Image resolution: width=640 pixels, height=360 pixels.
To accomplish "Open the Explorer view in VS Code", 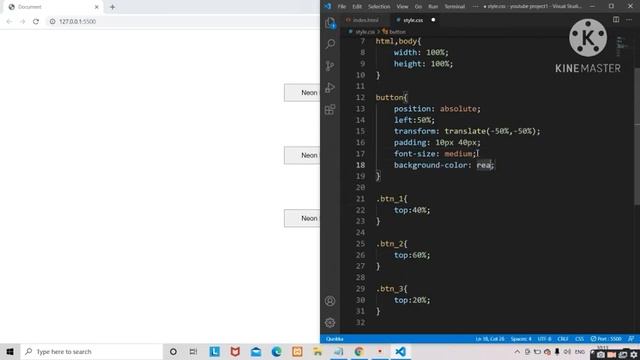I will click(330, 23).
